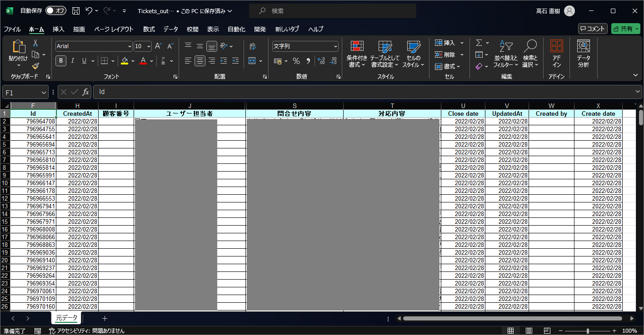Screen dimensions: 644x335
Task: Click the AutoSum sigma icon
Action: click(479, 43)
